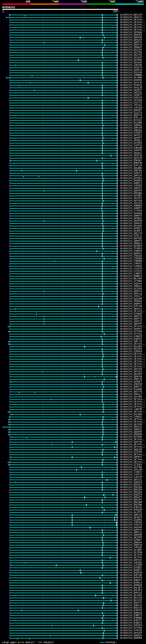The image size is (146, 644).
Task: Click the UniRef100_A8X7Y8 label
Action: click(131, 392)
